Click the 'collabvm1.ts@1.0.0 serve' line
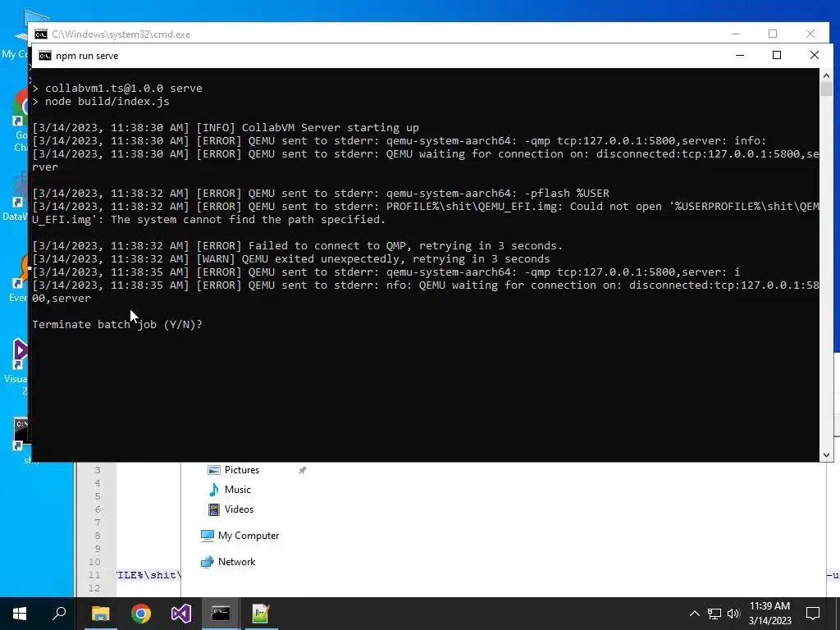Screen dimensions: 840x630 pyautogui.click(x=124, y=89)
